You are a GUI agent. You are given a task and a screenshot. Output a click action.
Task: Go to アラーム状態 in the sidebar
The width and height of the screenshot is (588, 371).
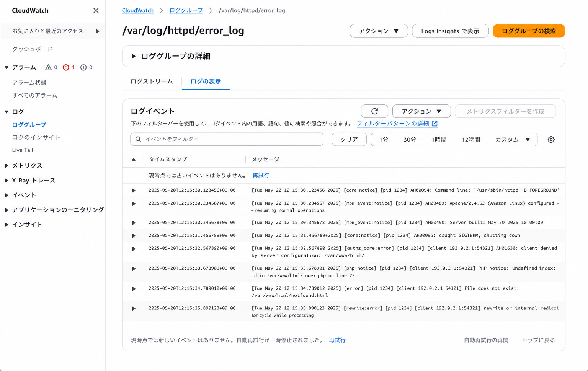tap(29, 83)
